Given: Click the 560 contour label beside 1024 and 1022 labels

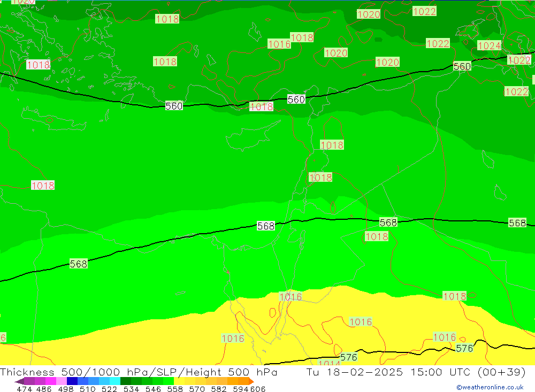Looking at the screenshot, I should tap(462, 66).
